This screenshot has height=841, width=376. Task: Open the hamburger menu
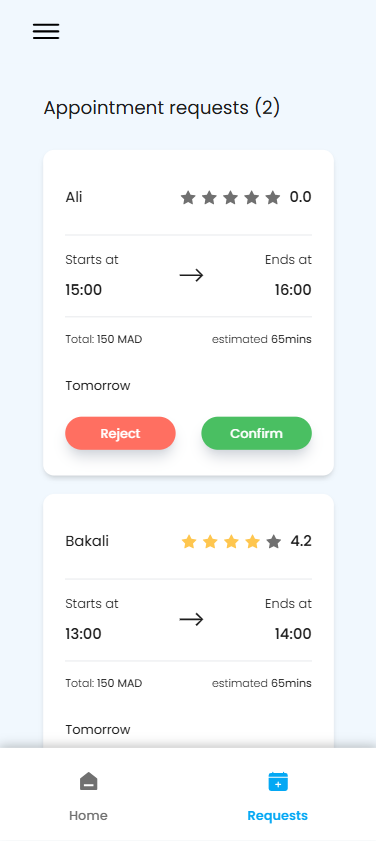(x=46, y=31)
